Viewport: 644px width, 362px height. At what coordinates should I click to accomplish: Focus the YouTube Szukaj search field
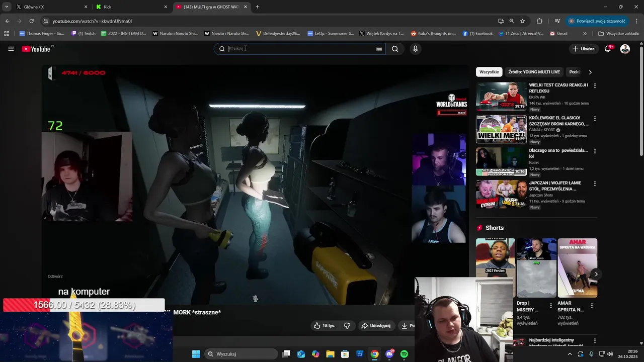click(x=301, y=49)
